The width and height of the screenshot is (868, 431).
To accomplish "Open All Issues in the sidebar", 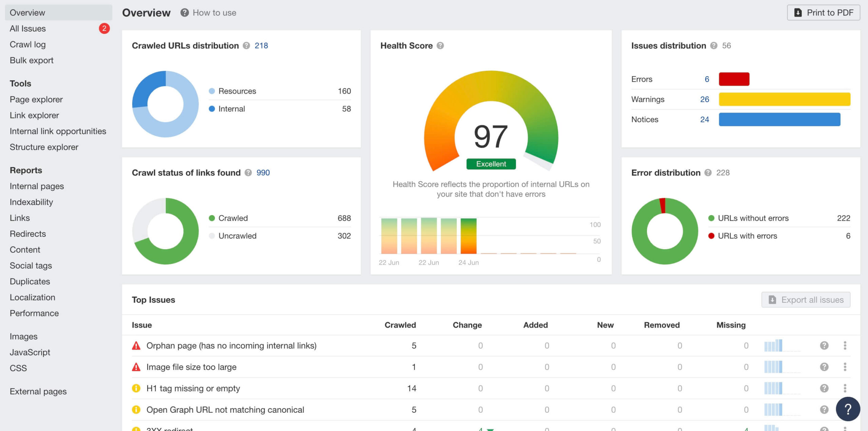I will (28, 28).
